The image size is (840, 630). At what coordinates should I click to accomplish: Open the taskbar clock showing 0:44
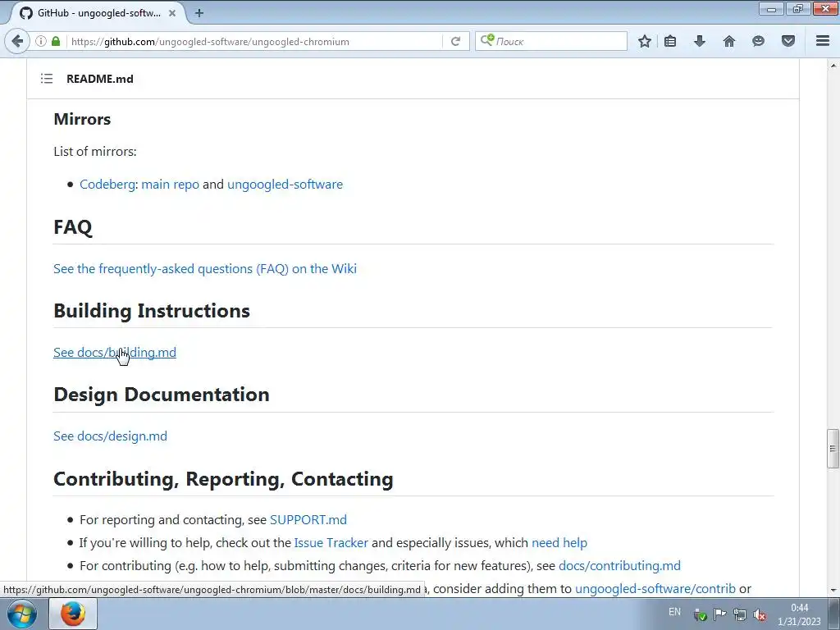(799, 614)
